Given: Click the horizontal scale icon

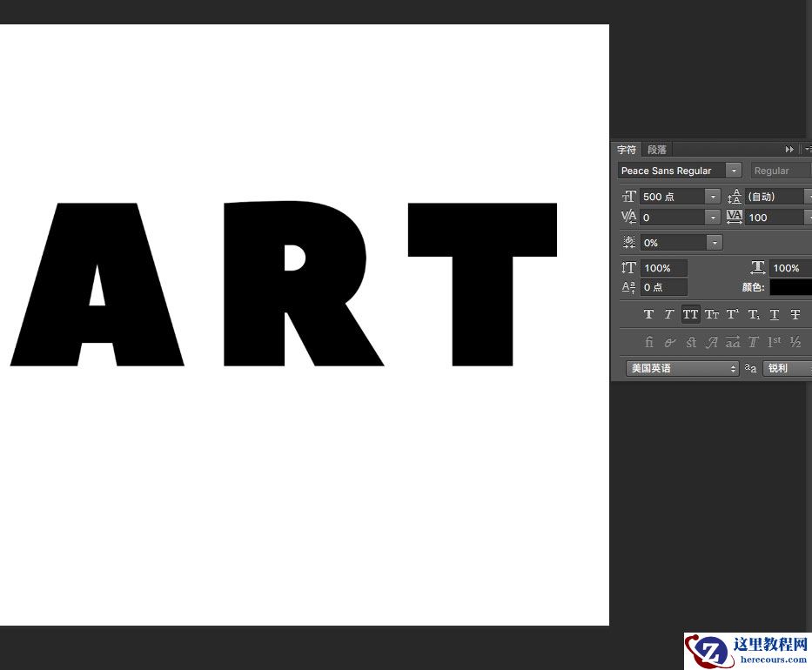Looking at the screenshot, I should (x=758, y=268).
